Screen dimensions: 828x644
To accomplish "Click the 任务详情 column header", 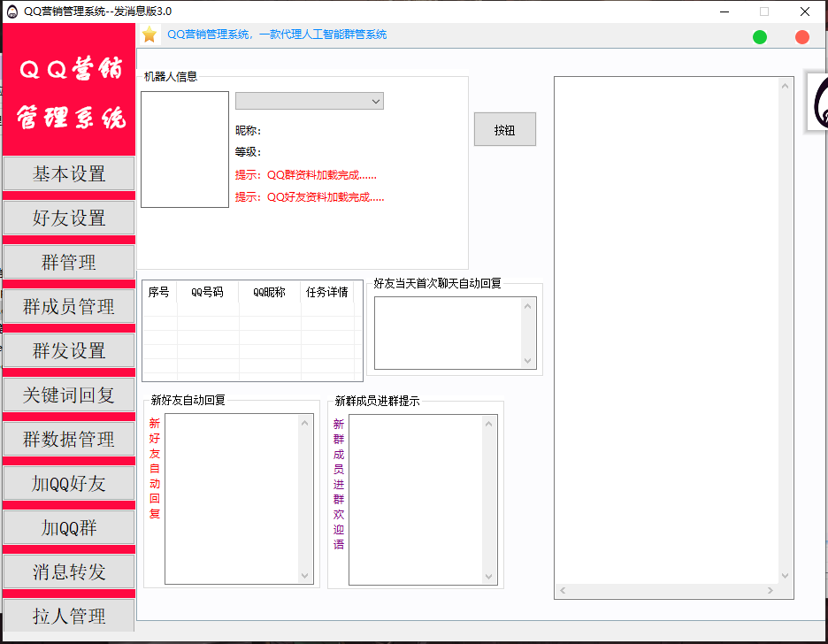I will tap(327, 292).
